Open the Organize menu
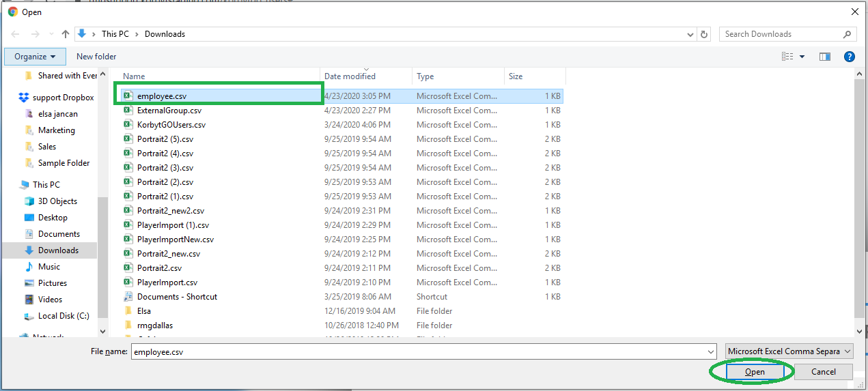The height and width of the screenshot is (391, 868). (x=36, y=57)
